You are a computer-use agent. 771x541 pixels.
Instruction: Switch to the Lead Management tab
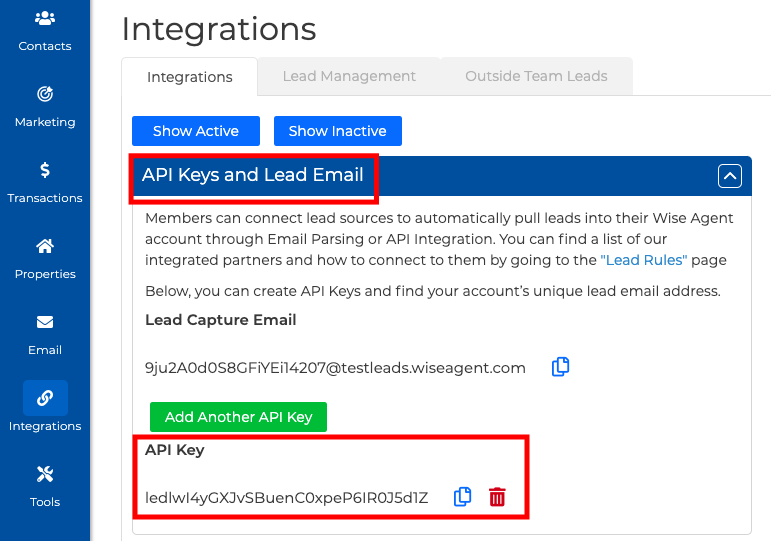click(349, 76)
